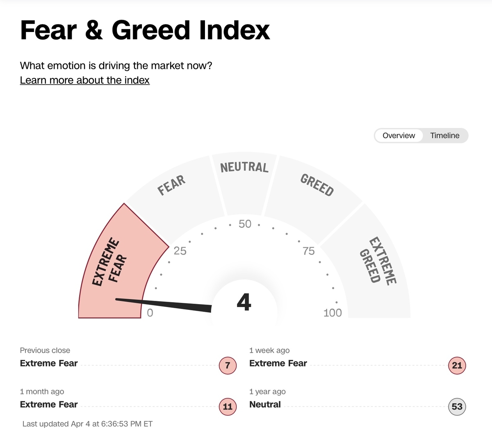
Task: Click the 100 mark on the gauge
Action: 333,313
